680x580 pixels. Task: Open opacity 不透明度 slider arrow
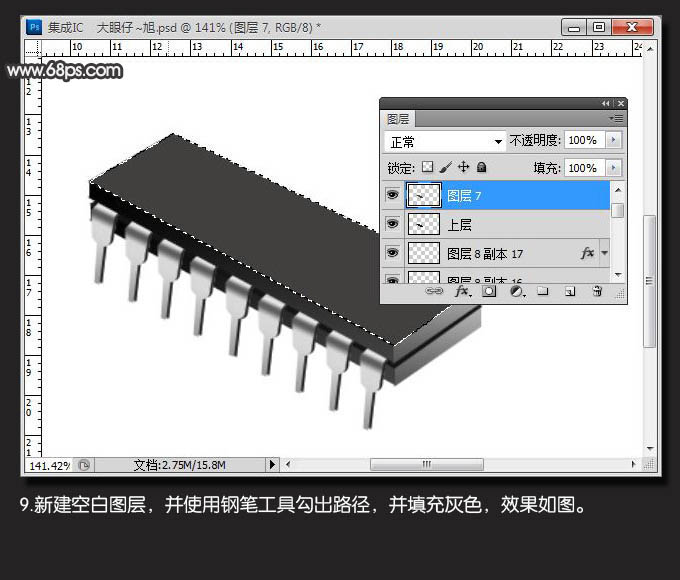click(613, 140)
